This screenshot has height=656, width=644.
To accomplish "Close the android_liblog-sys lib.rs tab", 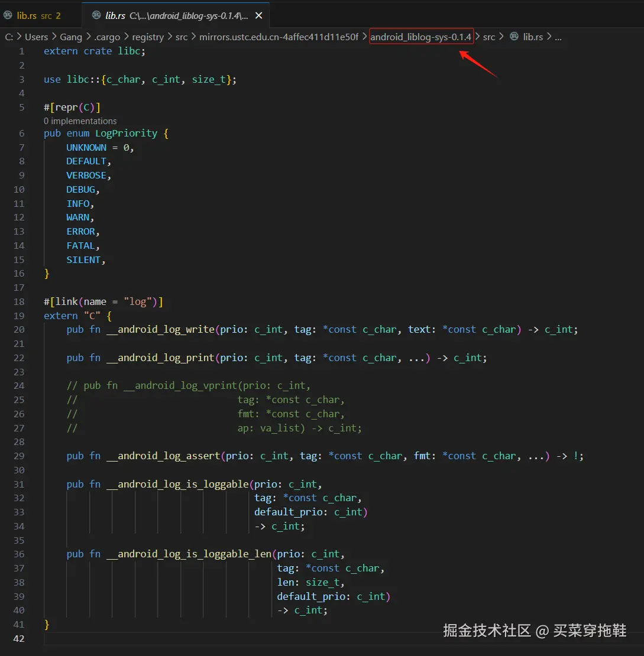I will pyautogui.click(x=259, y=15).
